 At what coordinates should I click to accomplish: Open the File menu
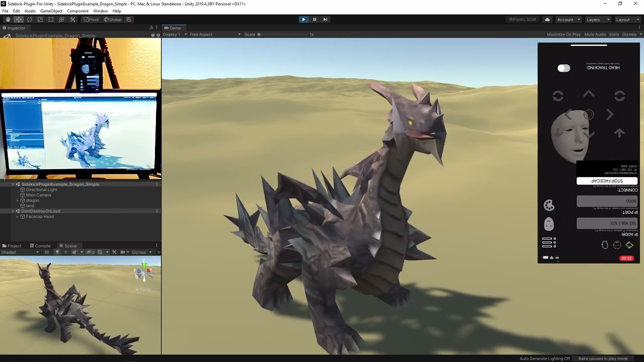5,11
